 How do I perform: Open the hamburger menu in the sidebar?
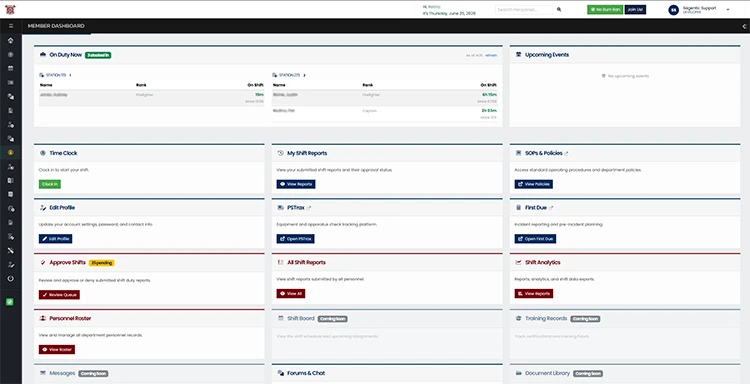tap(11, 26)
